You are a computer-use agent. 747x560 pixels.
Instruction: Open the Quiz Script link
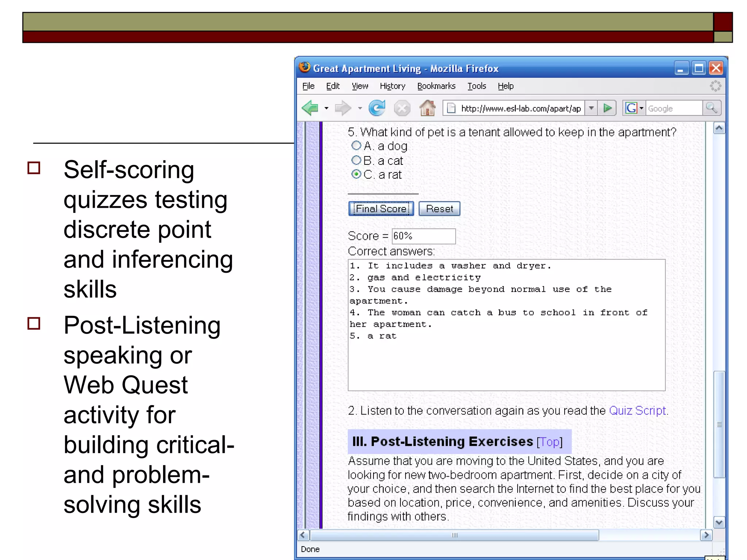pos(638,411)
